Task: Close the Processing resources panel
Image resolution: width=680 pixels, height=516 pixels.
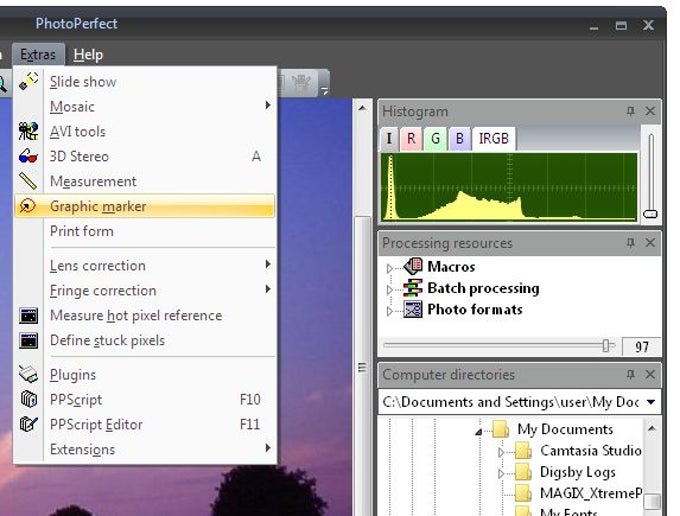Action: point(650,242)
